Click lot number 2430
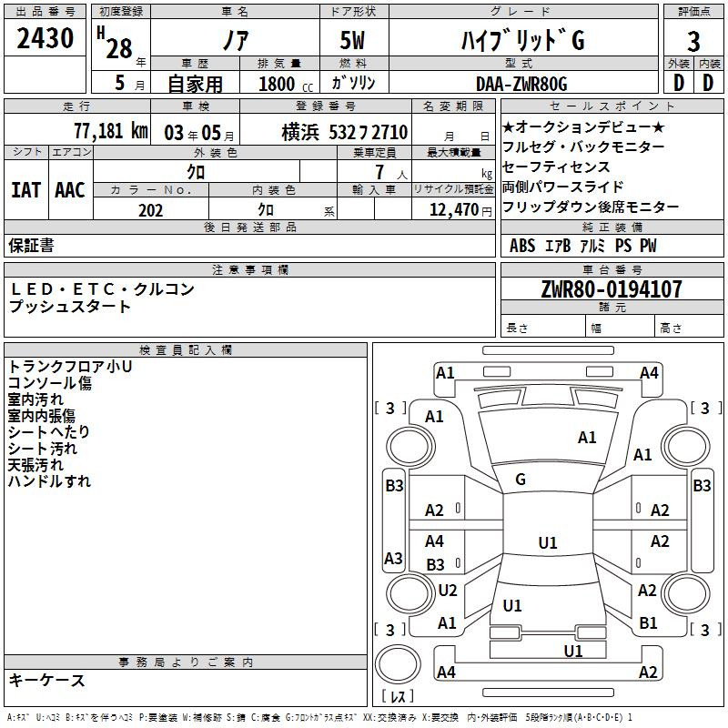 (x=45, y=38)
